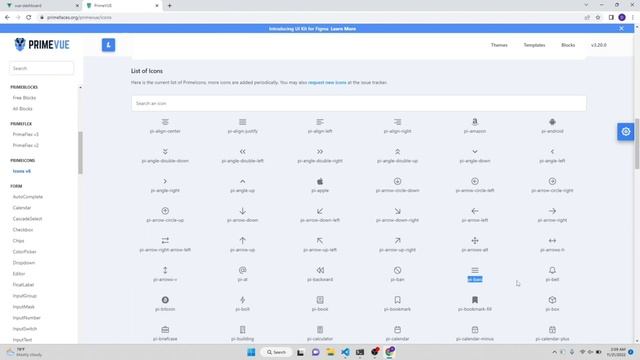Open the AutoComplete component page
The image size is (640, 360).
click(27, 197)
